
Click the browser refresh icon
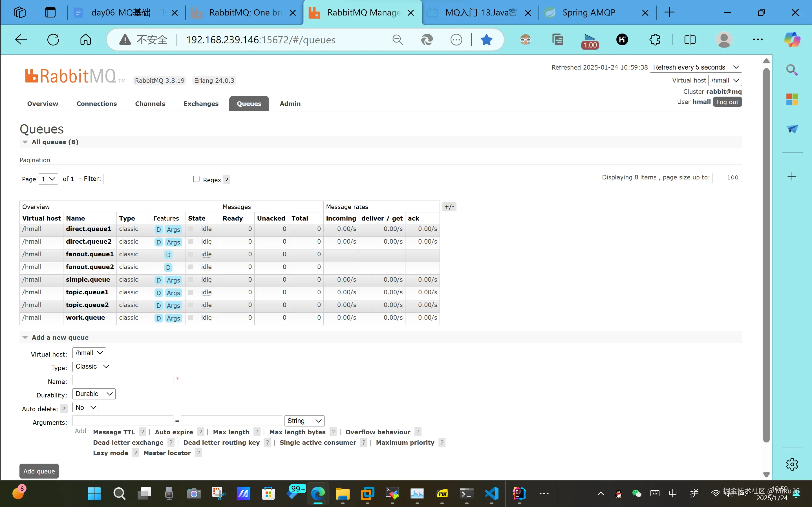tap(53, 39)
